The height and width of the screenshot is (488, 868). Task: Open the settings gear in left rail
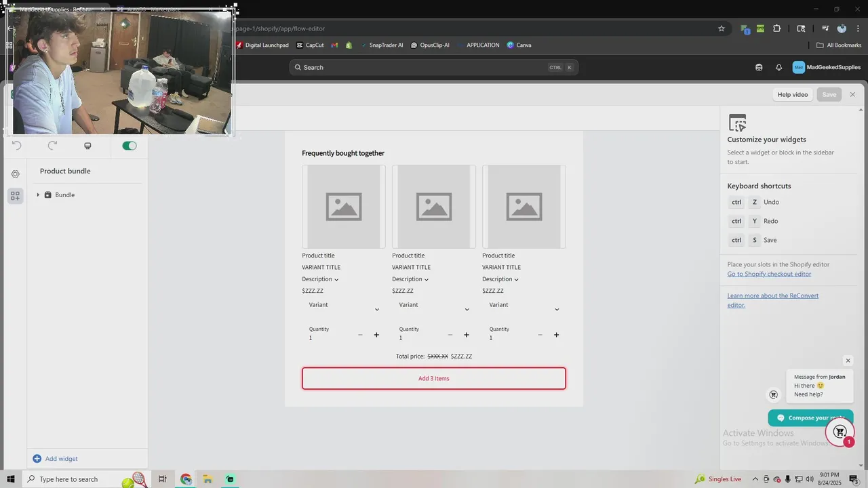coord(15,174)
